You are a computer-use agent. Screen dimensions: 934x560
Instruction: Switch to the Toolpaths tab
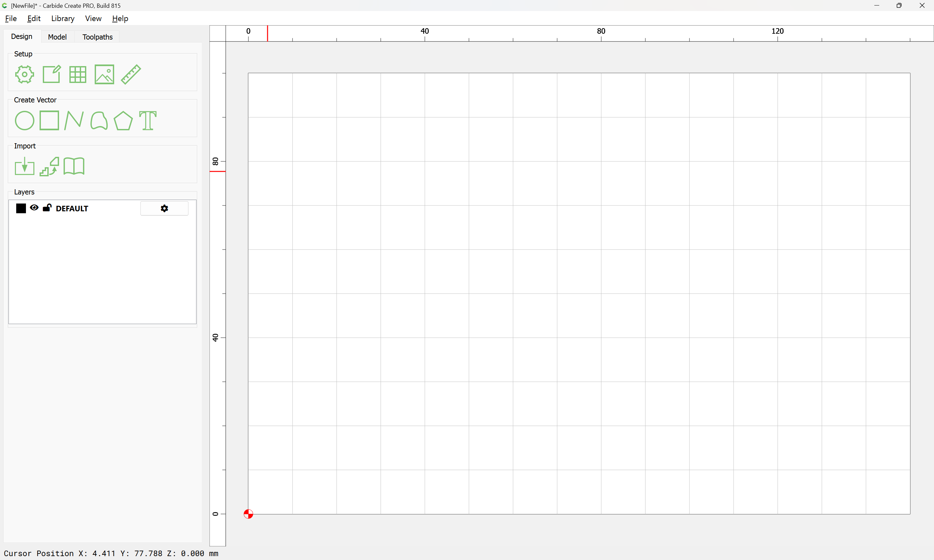[97, 37]
